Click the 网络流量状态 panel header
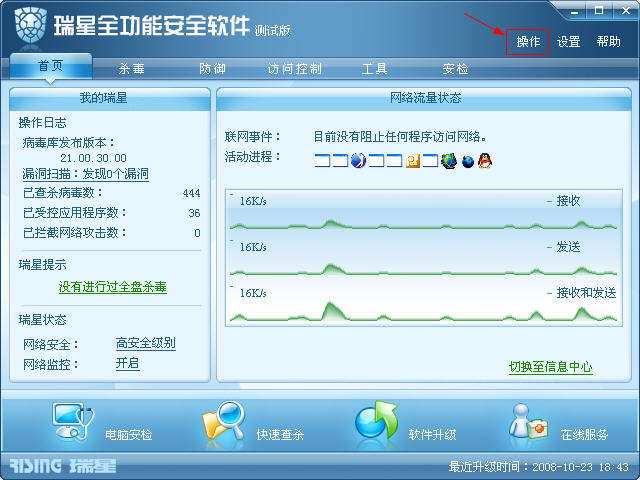Image resolution: width=640 pixels, height=480 pixels. [424, 98]
